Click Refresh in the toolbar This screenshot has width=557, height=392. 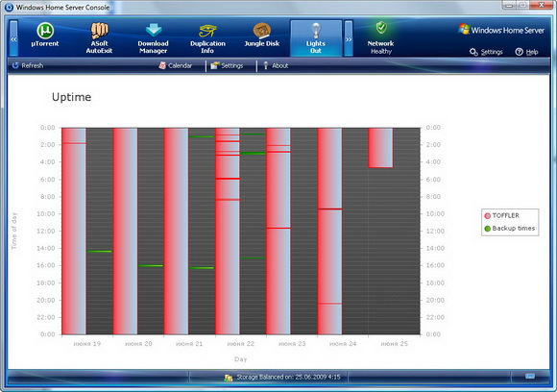(28, 65)
